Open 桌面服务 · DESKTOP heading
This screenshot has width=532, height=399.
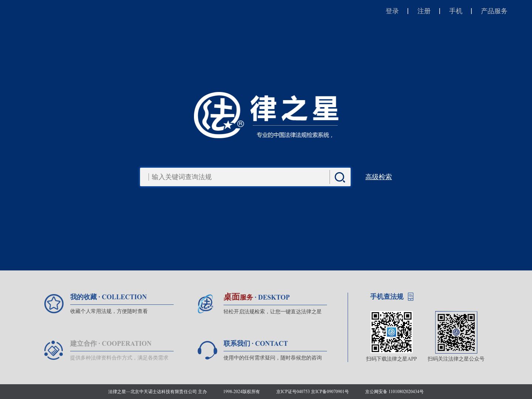[256, 297]
